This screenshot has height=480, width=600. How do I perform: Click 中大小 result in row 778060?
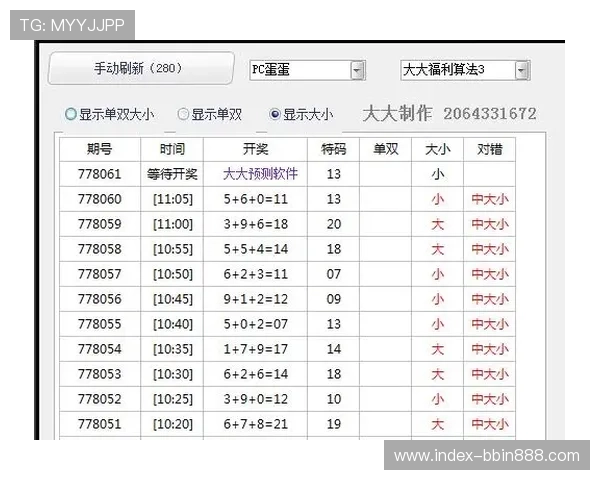tap(489, 199)
